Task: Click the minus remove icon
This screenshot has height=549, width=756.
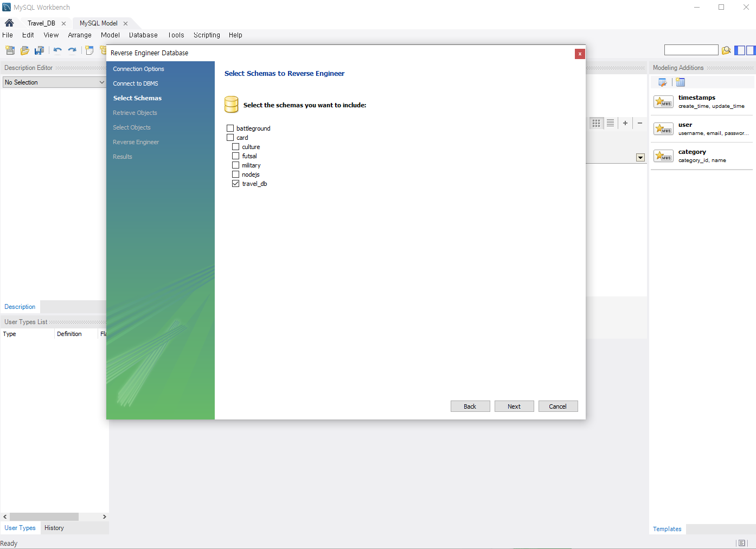Action: 640,123
